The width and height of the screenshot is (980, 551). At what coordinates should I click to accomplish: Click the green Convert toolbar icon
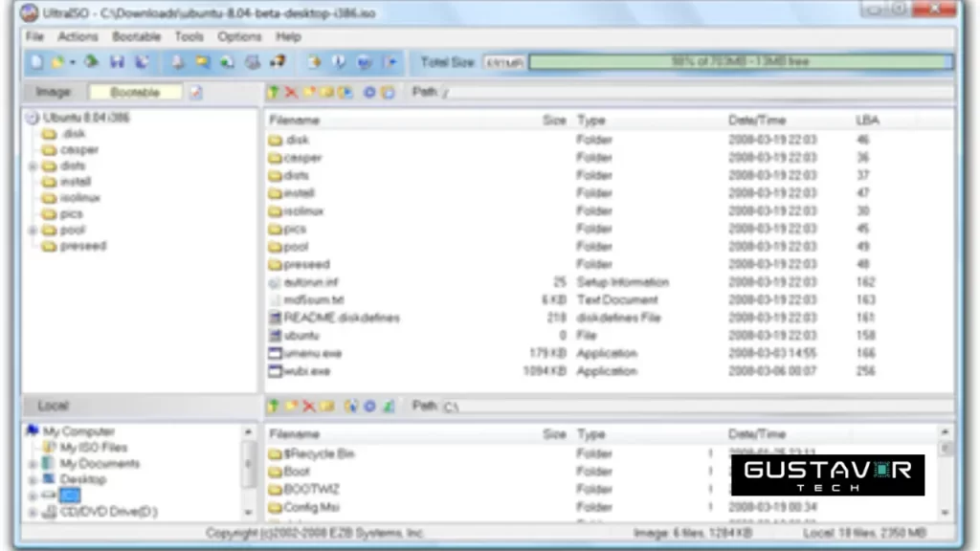click(x=227, y=61)
